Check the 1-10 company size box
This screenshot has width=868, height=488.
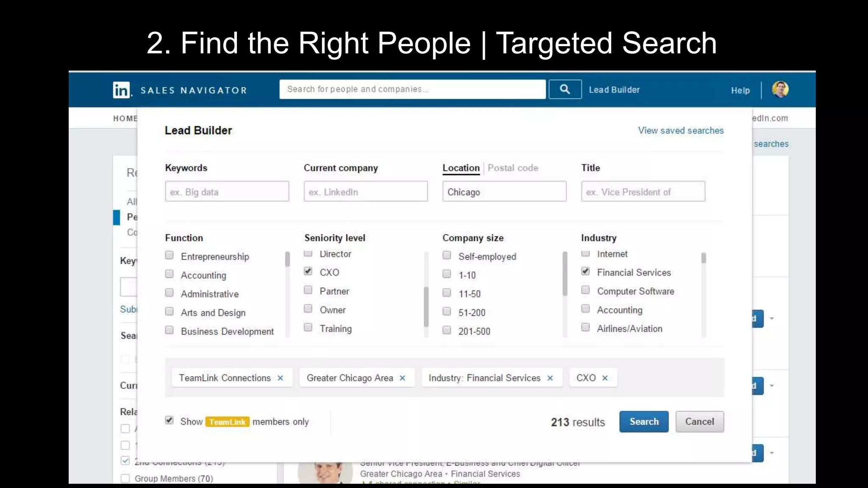[447, 274]
